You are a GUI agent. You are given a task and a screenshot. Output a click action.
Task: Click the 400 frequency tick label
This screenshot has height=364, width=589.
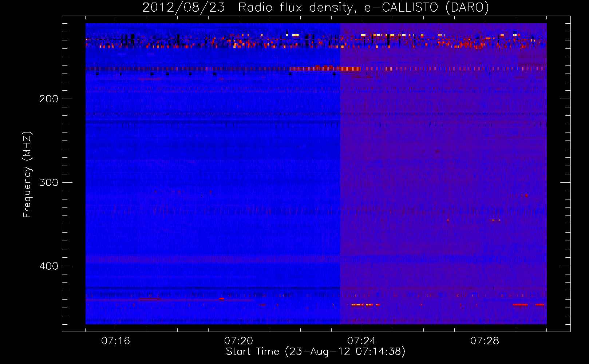coord(49,266)
